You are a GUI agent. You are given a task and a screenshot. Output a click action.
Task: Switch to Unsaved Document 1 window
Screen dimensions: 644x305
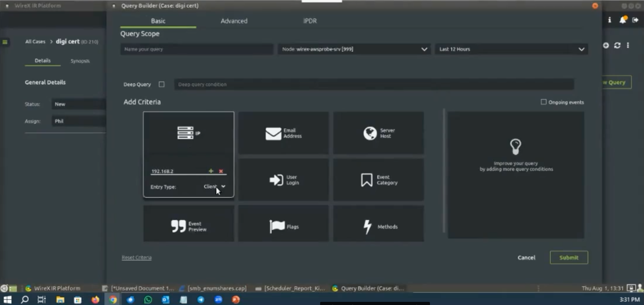point(138,288)
